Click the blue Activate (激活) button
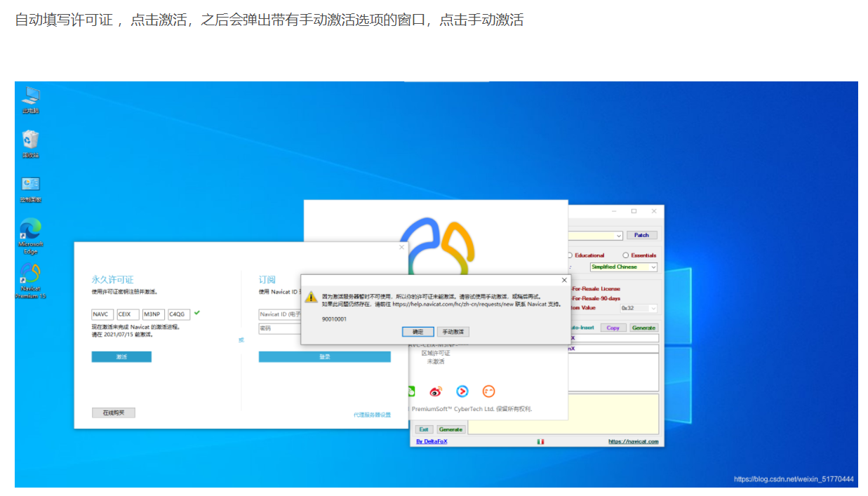 click(x=121, y=356)
